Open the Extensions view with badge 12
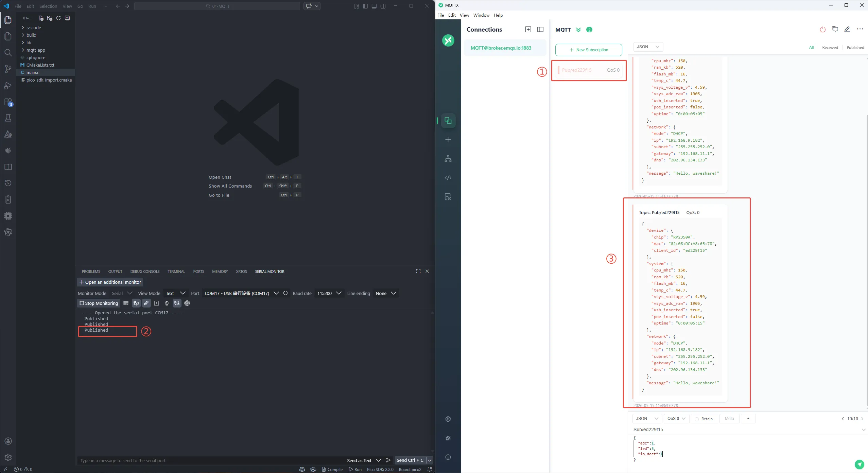Image resolution: width=868 pixels, height=473 pixels. (x=8, y=102)
